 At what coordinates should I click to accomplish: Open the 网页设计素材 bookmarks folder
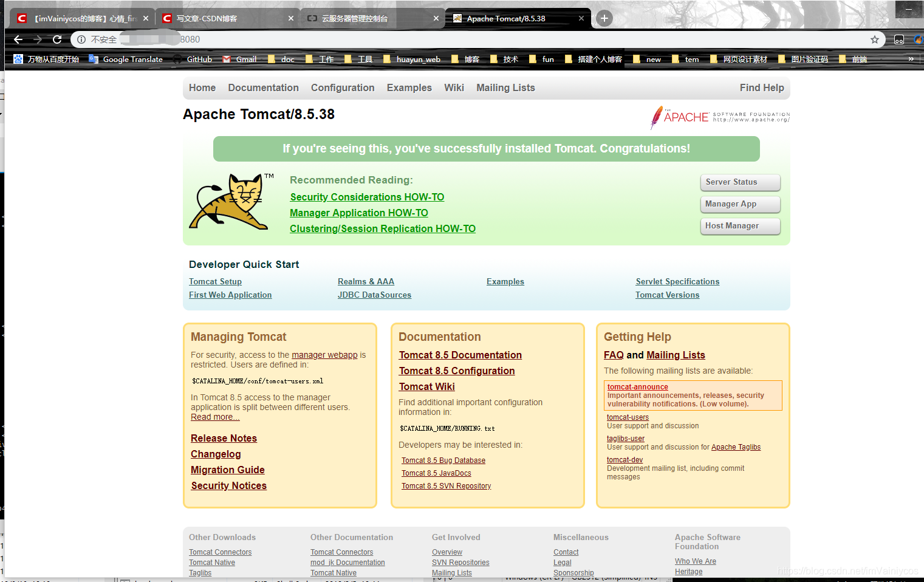739,59
